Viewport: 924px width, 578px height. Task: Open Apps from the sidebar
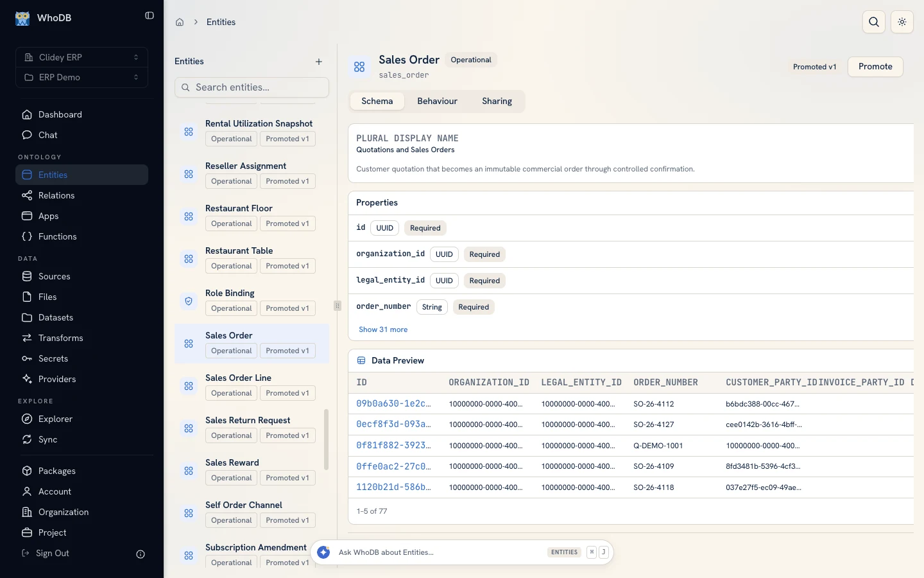point(82,216)
